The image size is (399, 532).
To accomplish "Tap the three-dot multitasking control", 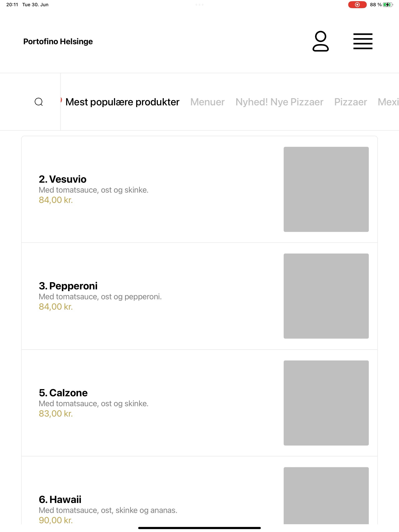I will [199, 4].
